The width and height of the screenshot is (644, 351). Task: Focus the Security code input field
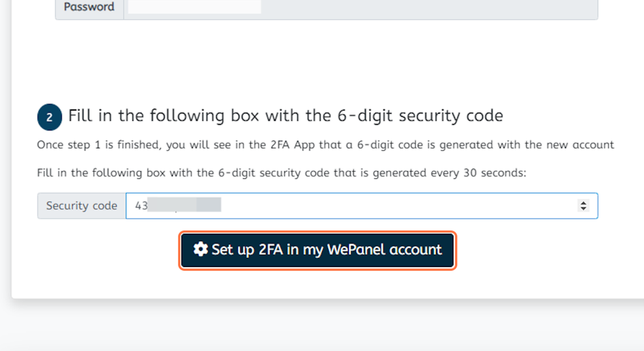coord(362,206)
